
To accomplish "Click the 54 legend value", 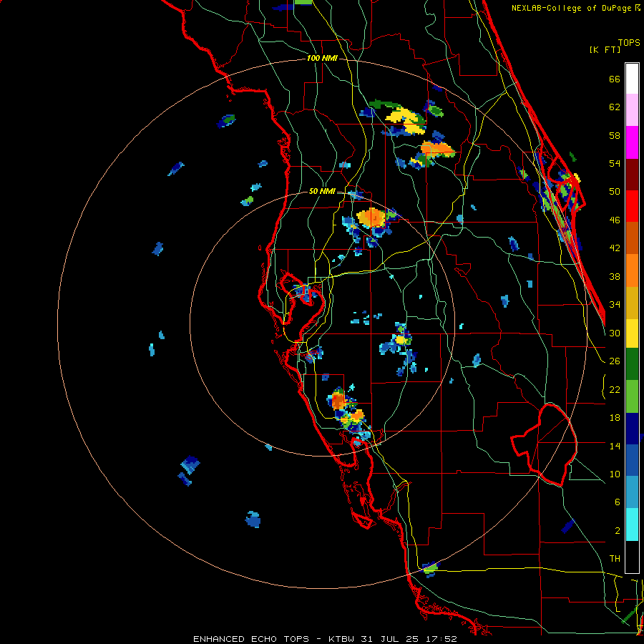I will pos(615,163).
